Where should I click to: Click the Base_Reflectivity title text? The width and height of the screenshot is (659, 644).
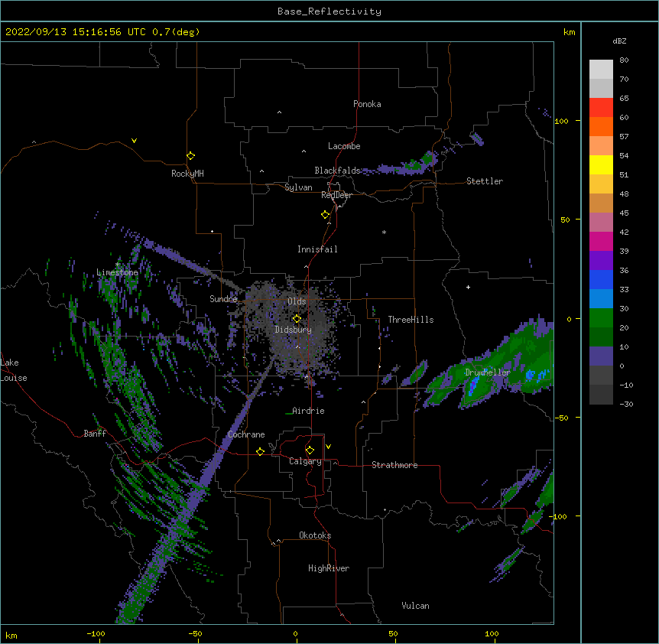tap(329, 11)
